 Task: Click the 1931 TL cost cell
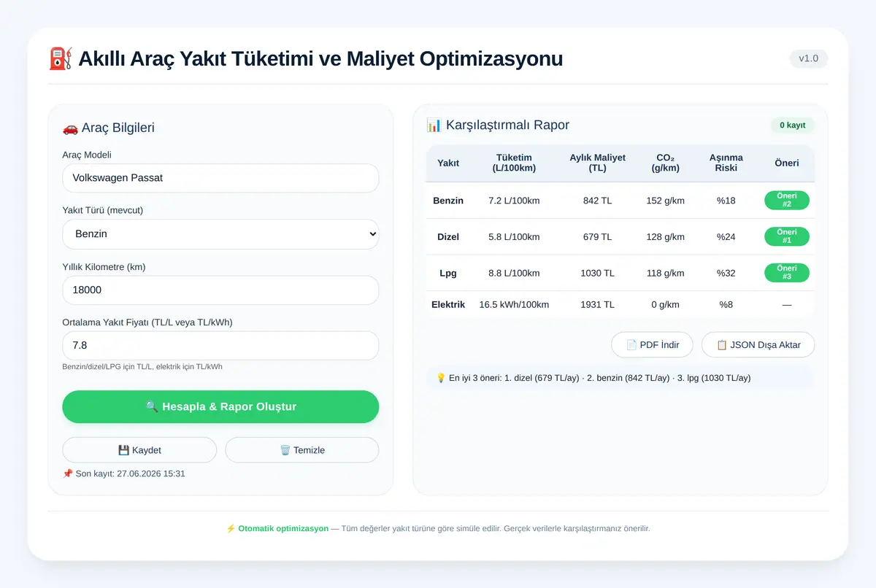(598, 304)
